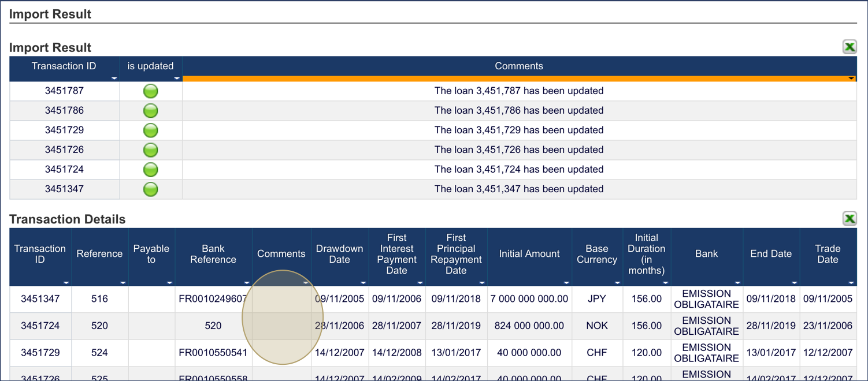Click the green indicator beside transaction 3451726
Image resolution: width=868 pixels, height=381 pixels.
click(x=150, y=150)
